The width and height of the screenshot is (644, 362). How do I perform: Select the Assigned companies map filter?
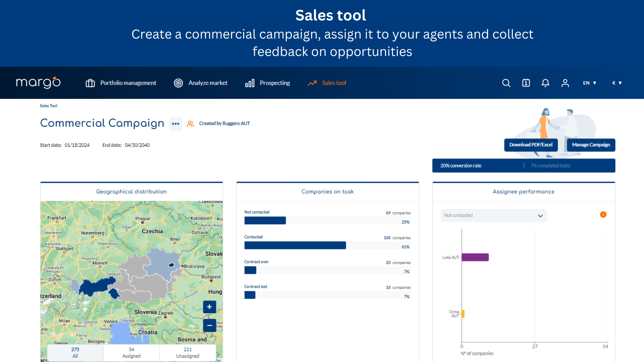[x=131, y=353]
